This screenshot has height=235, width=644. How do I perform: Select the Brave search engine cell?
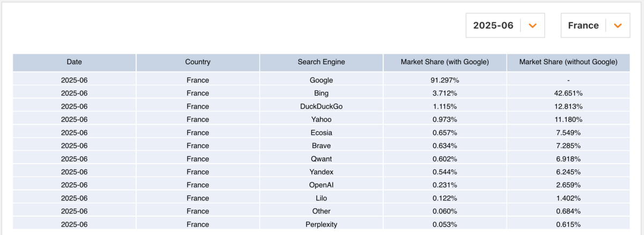click(x=321, y=146)
